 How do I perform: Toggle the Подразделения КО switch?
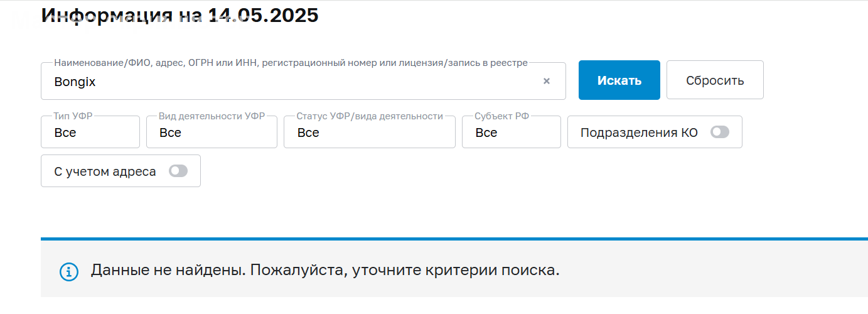coord(720,132)
